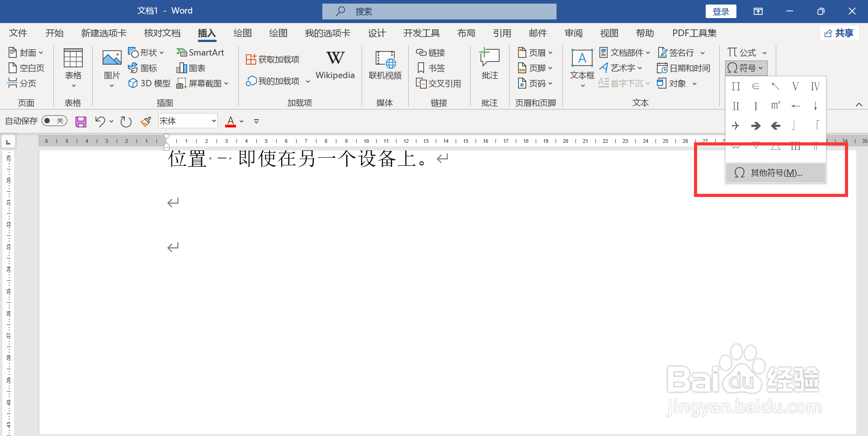Undo the last action
868x436 pixels.
(100, 121)
